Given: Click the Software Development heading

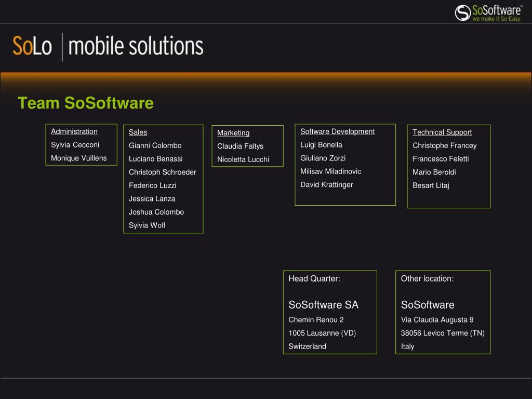Looking at the screenshot, I should [337, 131].
